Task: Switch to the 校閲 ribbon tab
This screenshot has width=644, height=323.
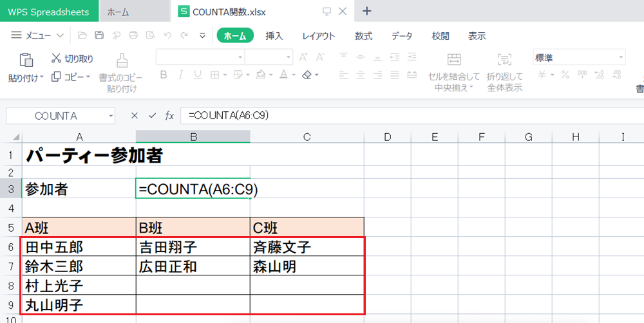Action: [x=440, y=35]
